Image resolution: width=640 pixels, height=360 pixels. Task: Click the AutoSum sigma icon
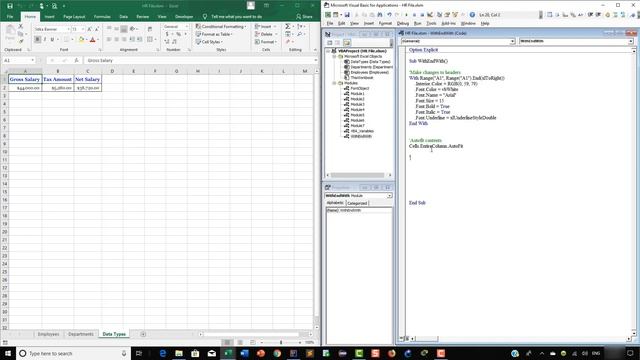288,26
